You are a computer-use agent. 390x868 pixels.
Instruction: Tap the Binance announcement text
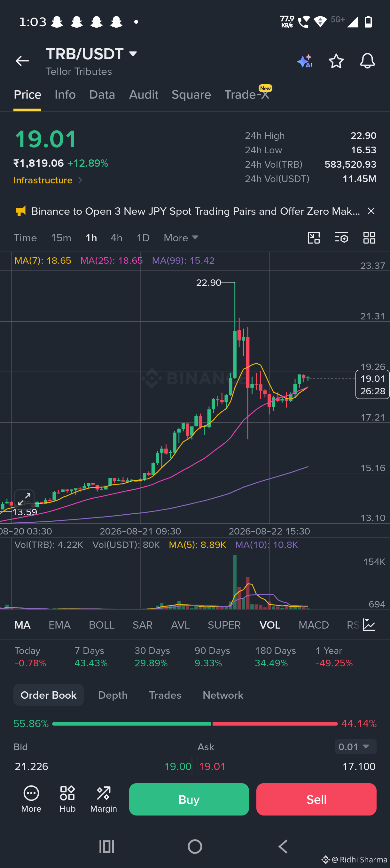click(196, 211)
